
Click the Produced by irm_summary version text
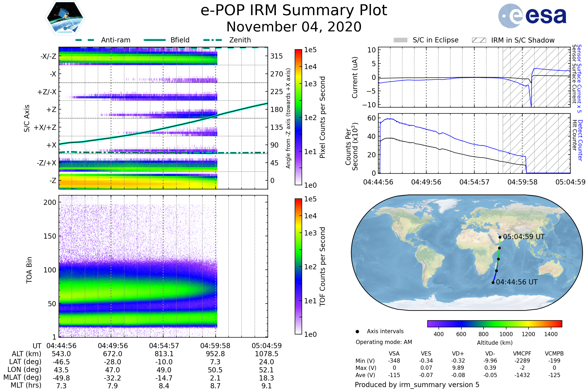pos(417,385)
